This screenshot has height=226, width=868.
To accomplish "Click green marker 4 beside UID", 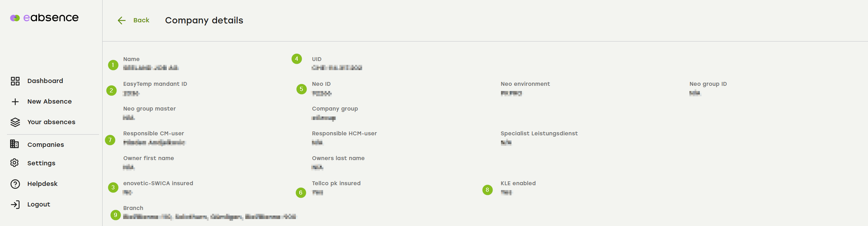I will pyautogui.click(x=297, y=59).
